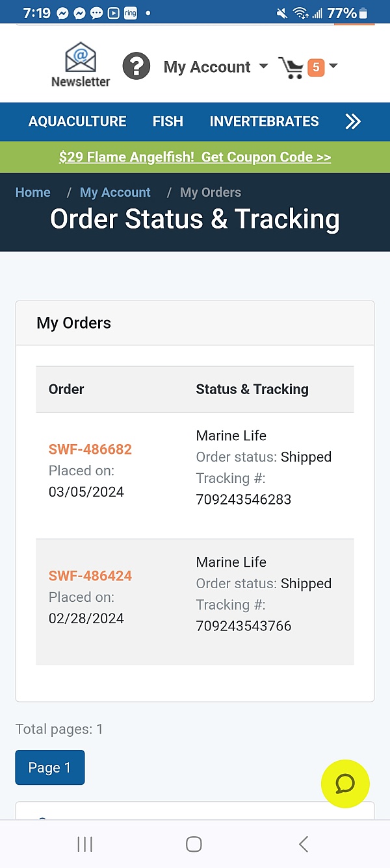390x868 pixels.
Task: Click the $29 Flame Angelfish coupon banner
Action: click(x=195, y=157)
